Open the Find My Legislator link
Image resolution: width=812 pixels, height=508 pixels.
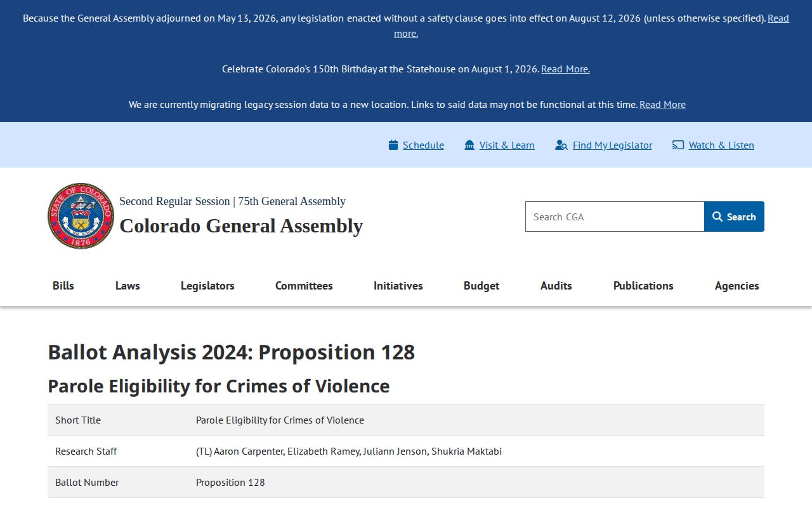(612, 145)
